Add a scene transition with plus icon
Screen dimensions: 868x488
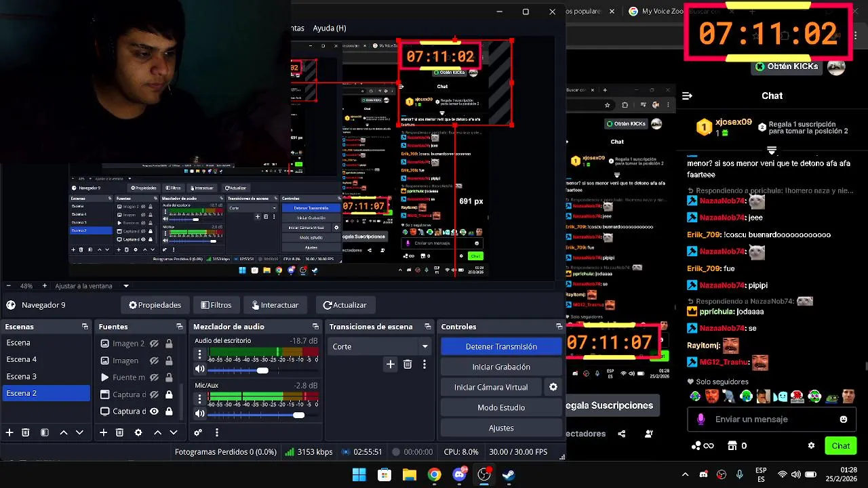click(x=391, y=364)
